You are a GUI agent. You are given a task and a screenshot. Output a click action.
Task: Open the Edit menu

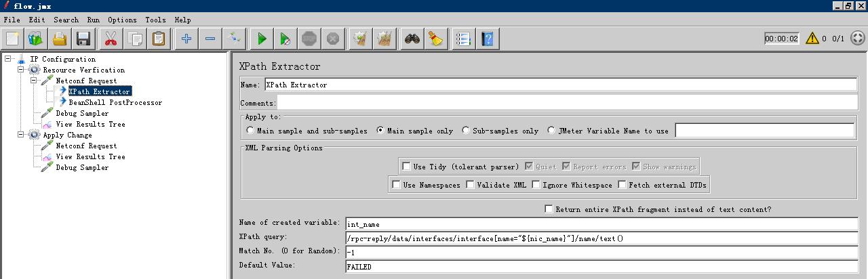coord(37,20)
